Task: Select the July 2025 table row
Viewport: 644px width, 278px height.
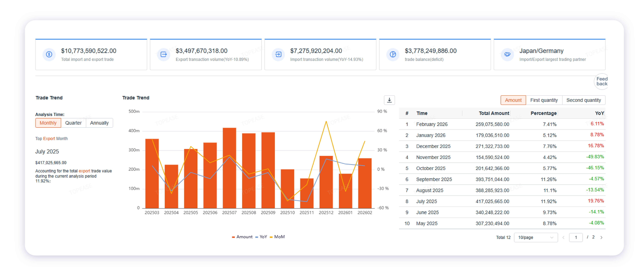Action: [x=502, y=201]
